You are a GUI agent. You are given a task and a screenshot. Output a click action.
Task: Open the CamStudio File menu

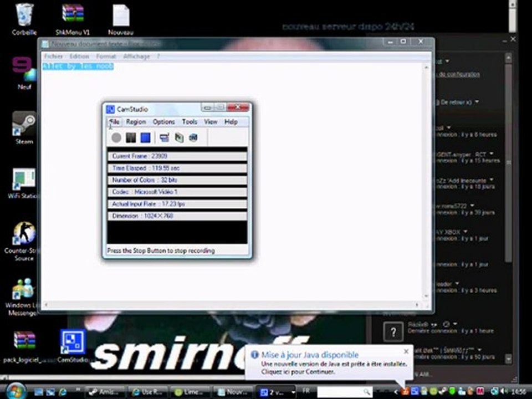pyautogui.click(x=114, y=121)
